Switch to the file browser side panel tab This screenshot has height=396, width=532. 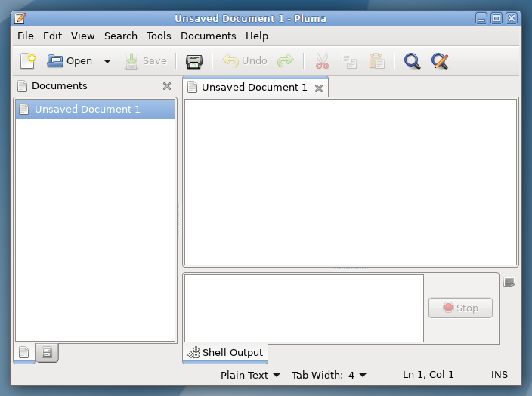coord(47,353)
